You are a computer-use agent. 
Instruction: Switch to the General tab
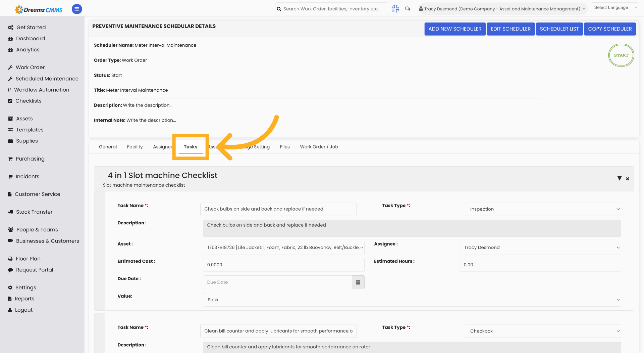[108, 147]
